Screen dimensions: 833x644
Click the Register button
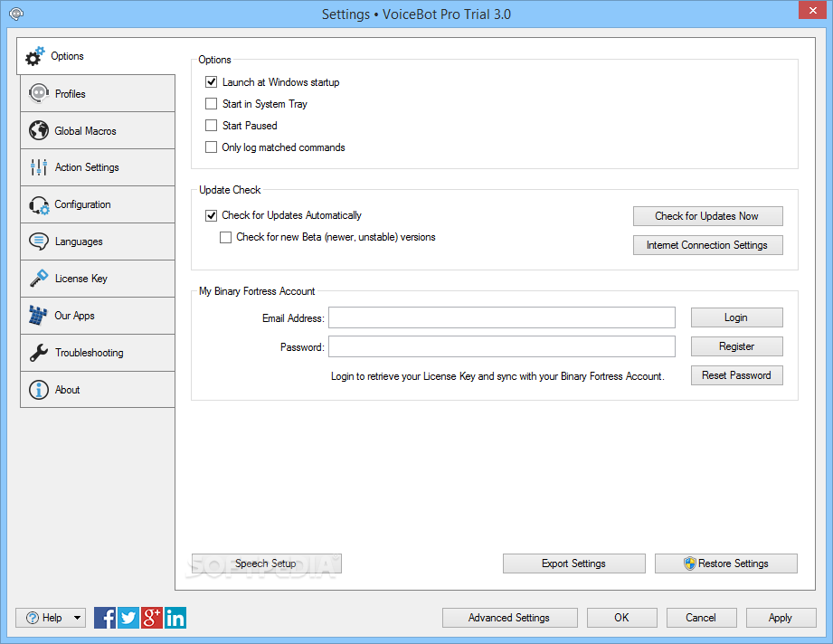point(736,346)
